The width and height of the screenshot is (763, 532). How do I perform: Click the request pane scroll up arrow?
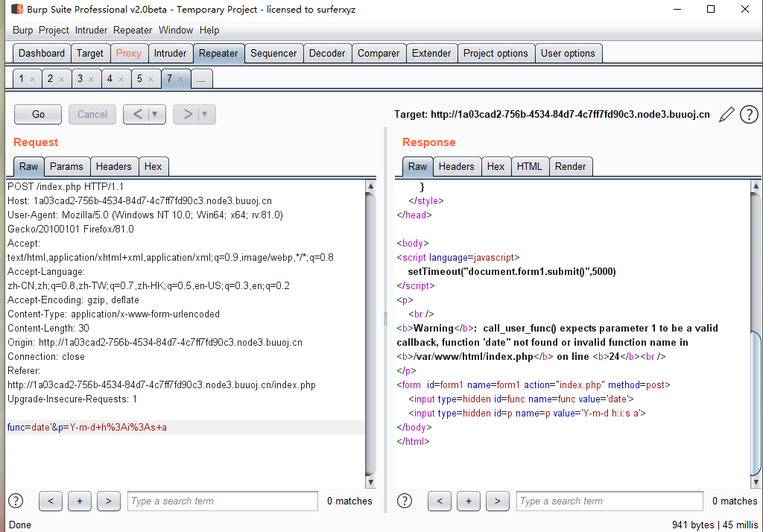[370, 186]
